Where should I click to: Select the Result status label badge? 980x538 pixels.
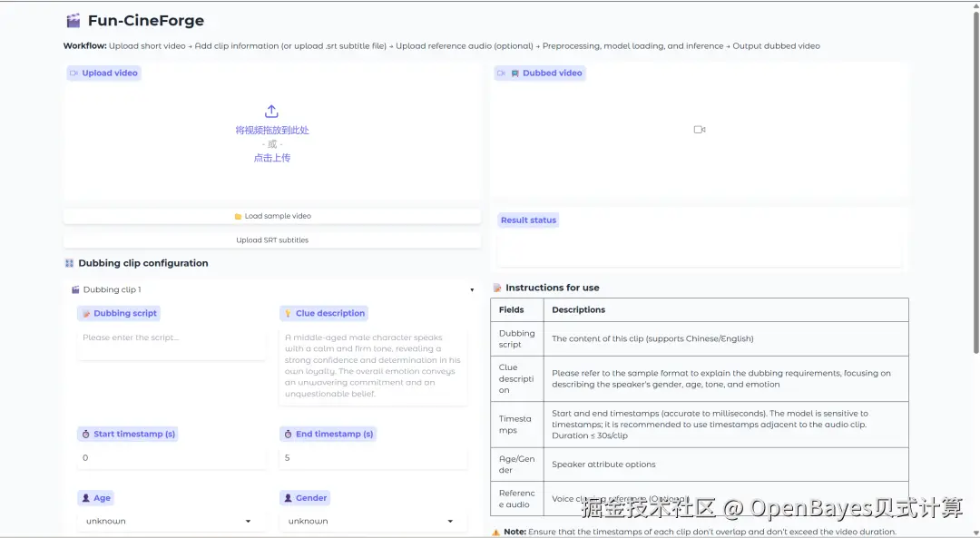pos(528,220)
